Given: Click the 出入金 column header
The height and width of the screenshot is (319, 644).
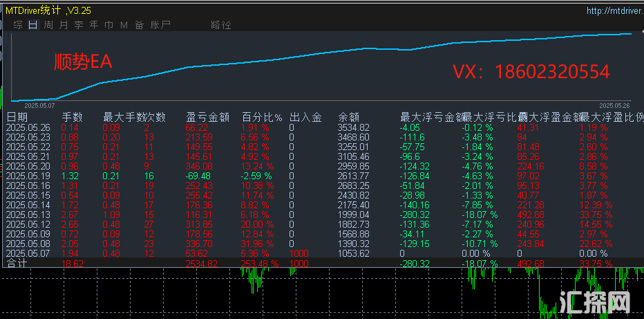Looking at the screenshot, I should tap(305, 118).
